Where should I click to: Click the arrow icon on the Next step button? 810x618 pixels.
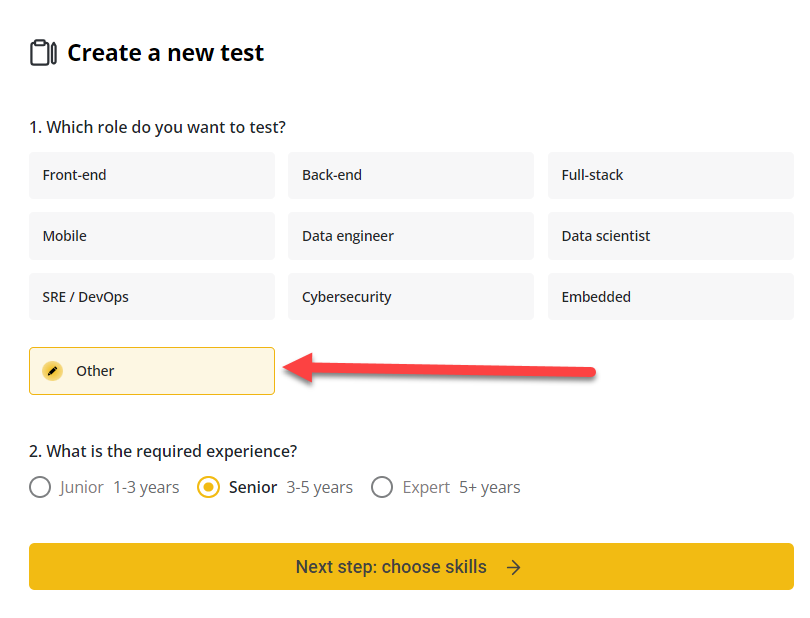(x=513, y=567)
